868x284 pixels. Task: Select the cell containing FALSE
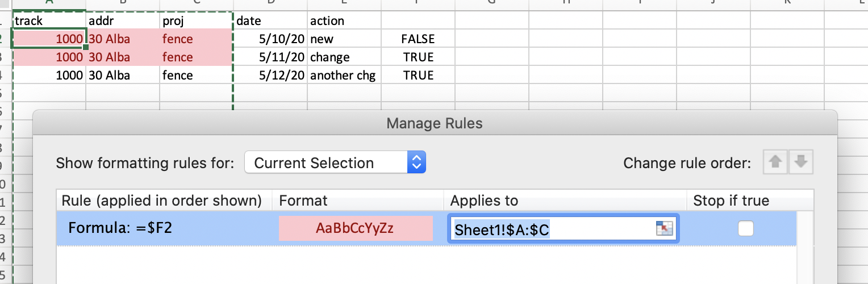[x=418, y=39]
